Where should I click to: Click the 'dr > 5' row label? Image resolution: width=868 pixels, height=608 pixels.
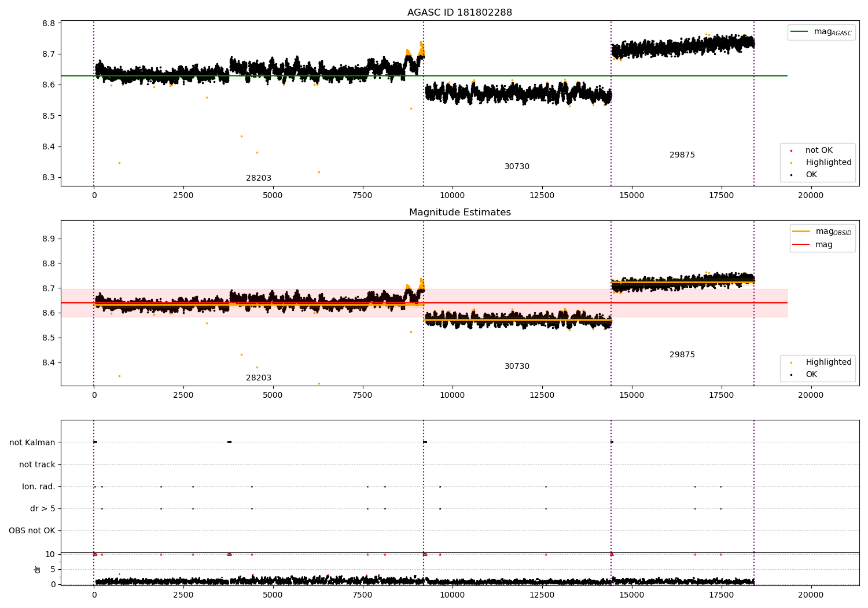[43, 508]
